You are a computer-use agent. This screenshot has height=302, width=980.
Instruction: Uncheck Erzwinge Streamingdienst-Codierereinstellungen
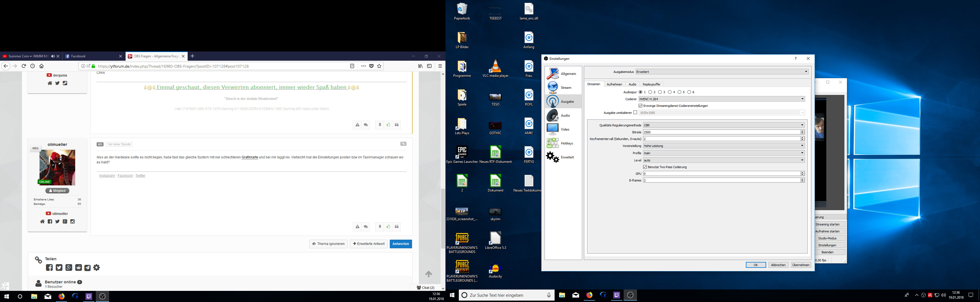pos(641,106)
